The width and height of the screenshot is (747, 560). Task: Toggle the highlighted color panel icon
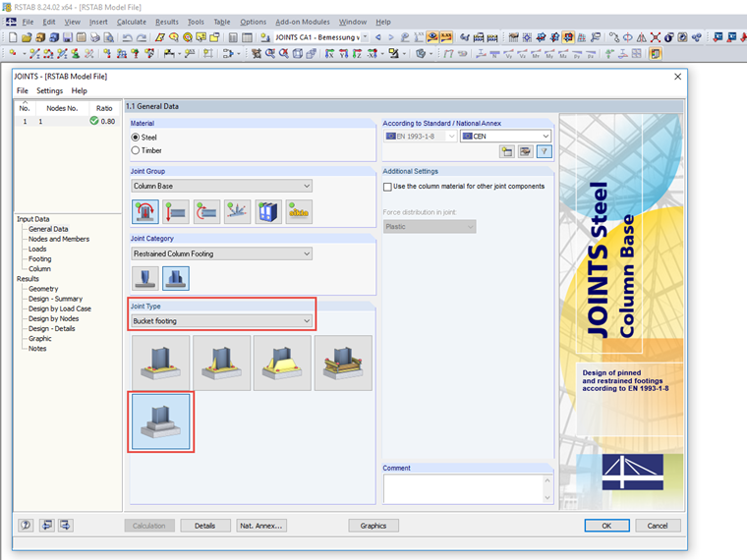tap(656, 54)
